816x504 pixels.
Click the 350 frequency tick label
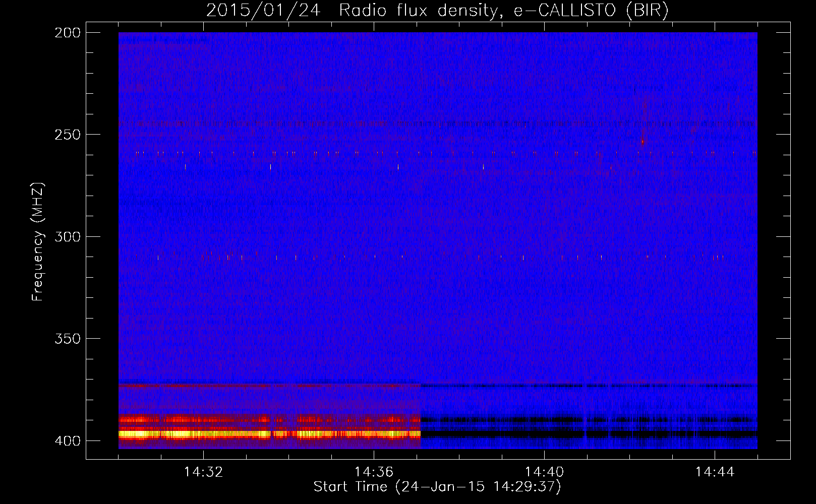(68, 339)
